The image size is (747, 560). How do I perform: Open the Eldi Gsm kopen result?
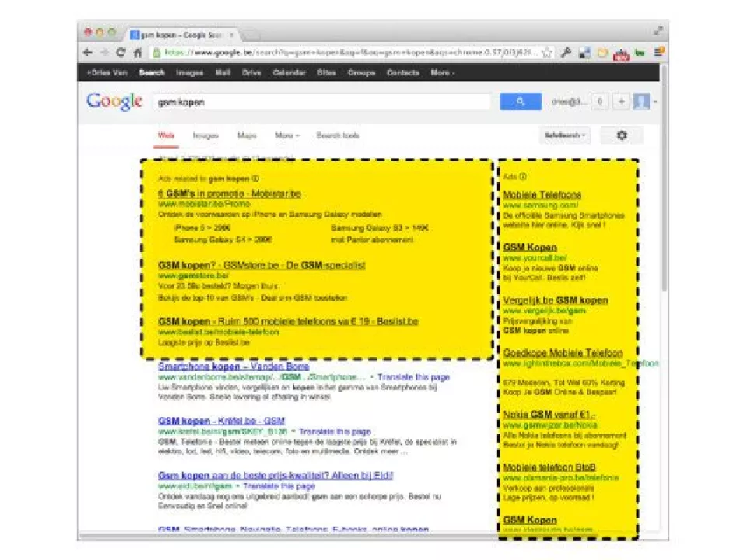pyautogui.click(x=275, y=476)
